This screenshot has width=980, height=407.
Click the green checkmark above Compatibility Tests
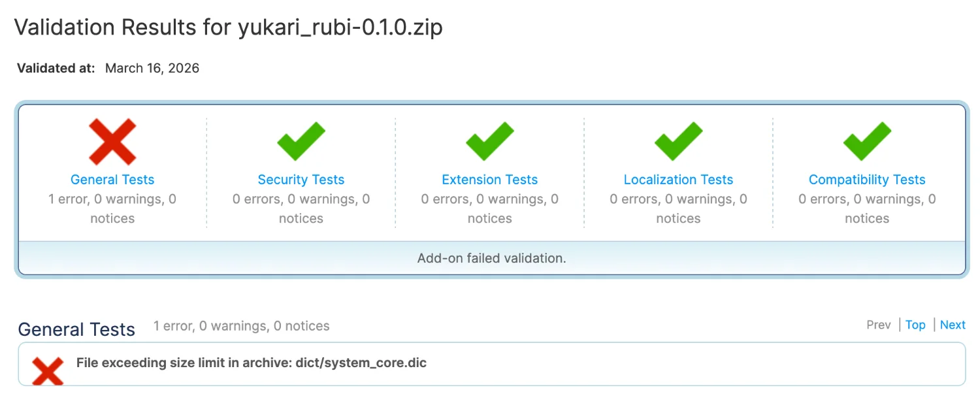tap(867, 142)
